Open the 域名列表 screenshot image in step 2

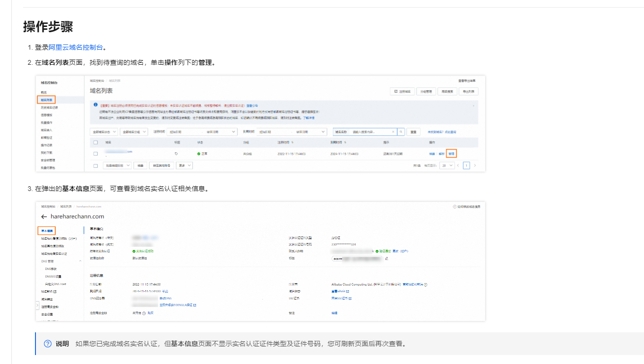(261, 123)
